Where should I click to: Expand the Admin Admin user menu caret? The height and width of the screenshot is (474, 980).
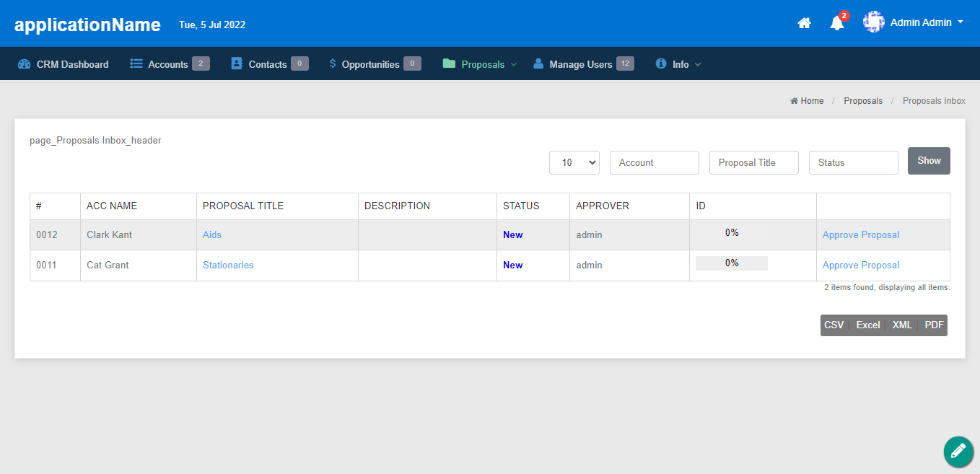coord(961,22)
